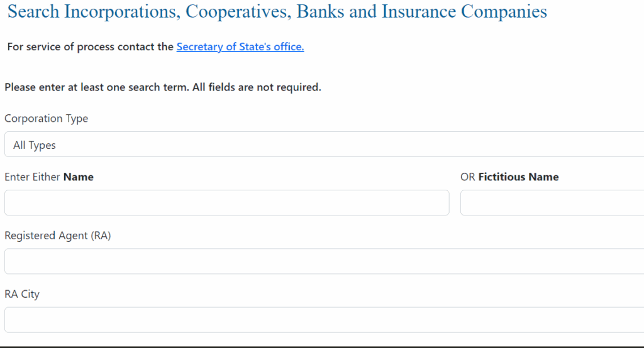
Task: Click the Search Incorporations page heading
Action: (x=277, y=11)
